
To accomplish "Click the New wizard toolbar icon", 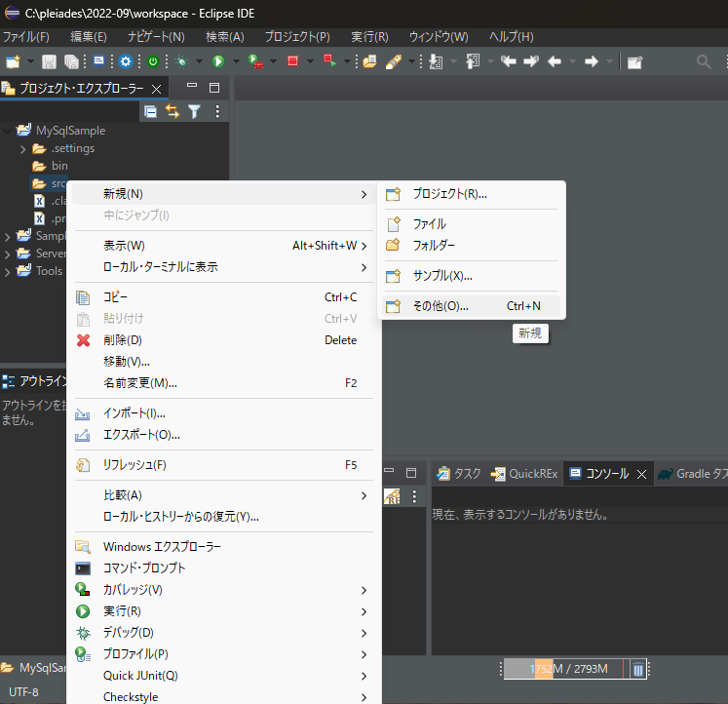I will 13,61.
